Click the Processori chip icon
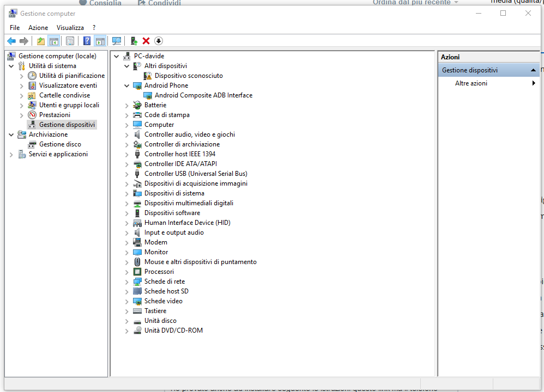 137,272
